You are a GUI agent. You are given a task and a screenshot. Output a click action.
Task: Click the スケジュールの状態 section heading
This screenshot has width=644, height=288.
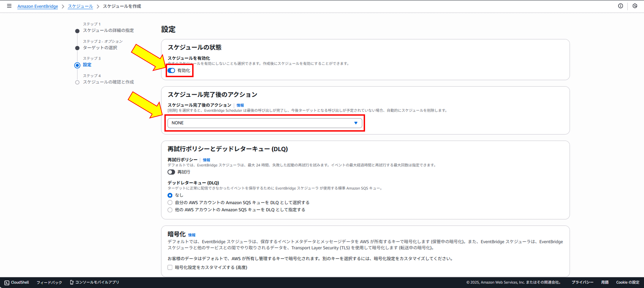(x=195, y=47)
